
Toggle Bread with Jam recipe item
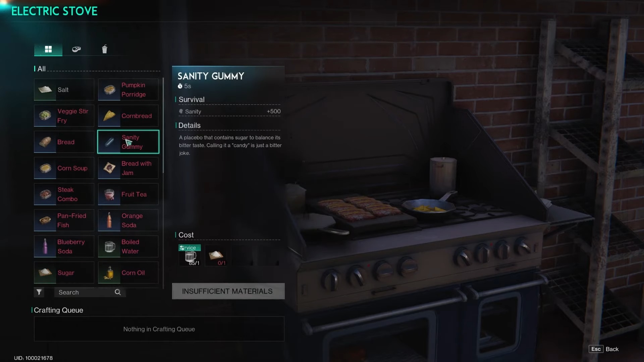[x=128, y=168]
